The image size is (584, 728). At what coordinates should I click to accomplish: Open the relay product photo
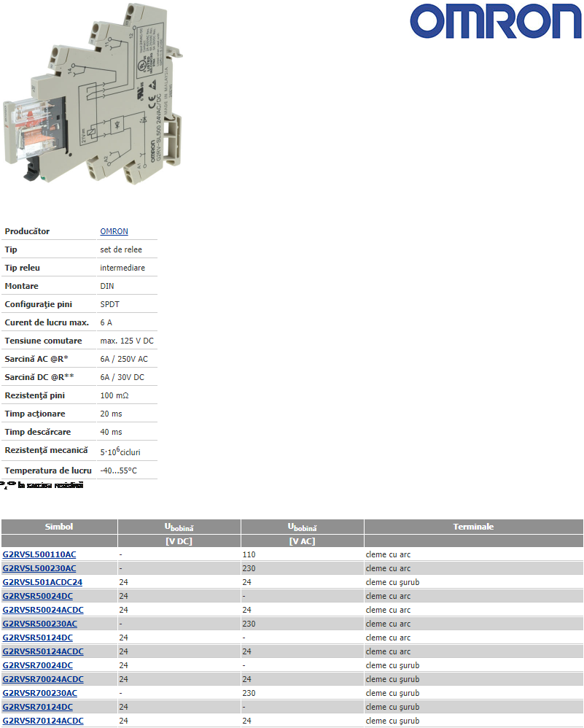point(93,94)
